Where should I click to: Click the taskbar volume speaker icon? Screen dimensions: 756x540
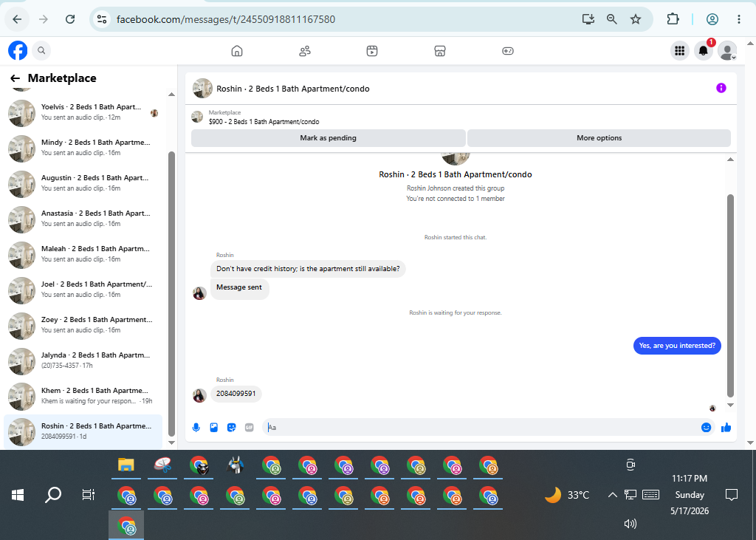[630, 524]
